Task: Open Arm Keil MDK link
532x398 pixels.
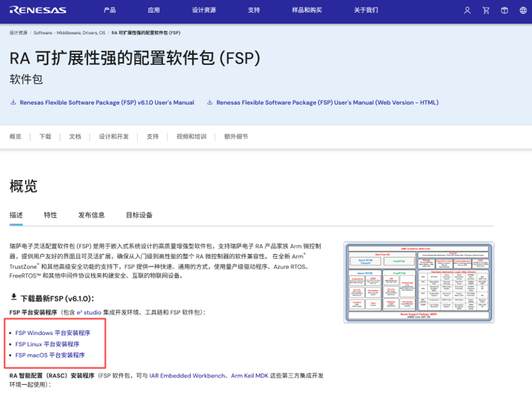Action: click(249, 376)
